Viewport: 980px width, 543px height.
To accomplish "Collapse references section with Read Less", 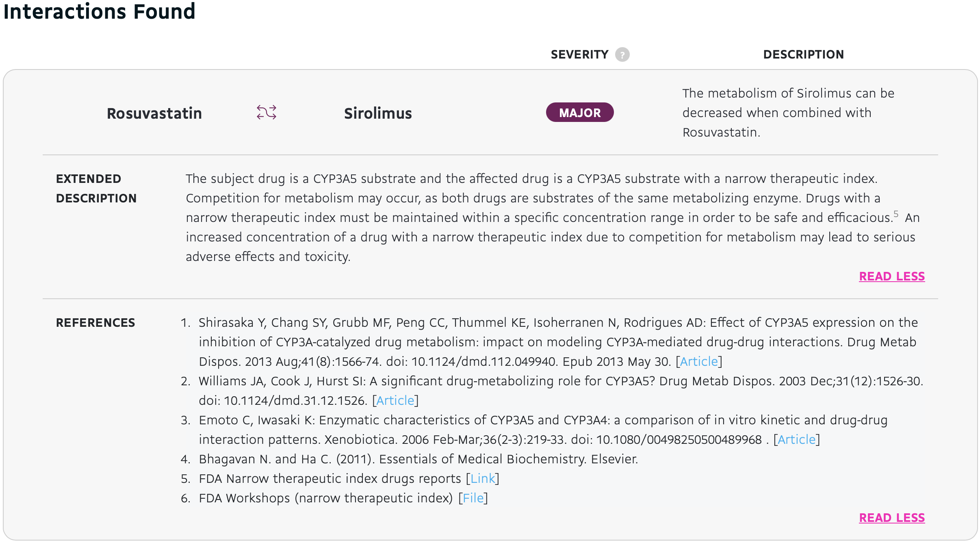I will 891,518.
